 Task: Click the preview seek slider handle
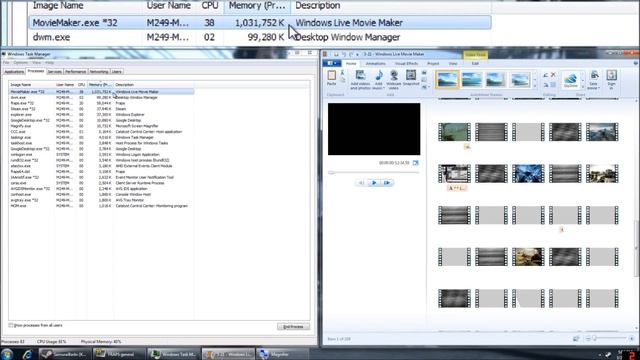(331, 173)
